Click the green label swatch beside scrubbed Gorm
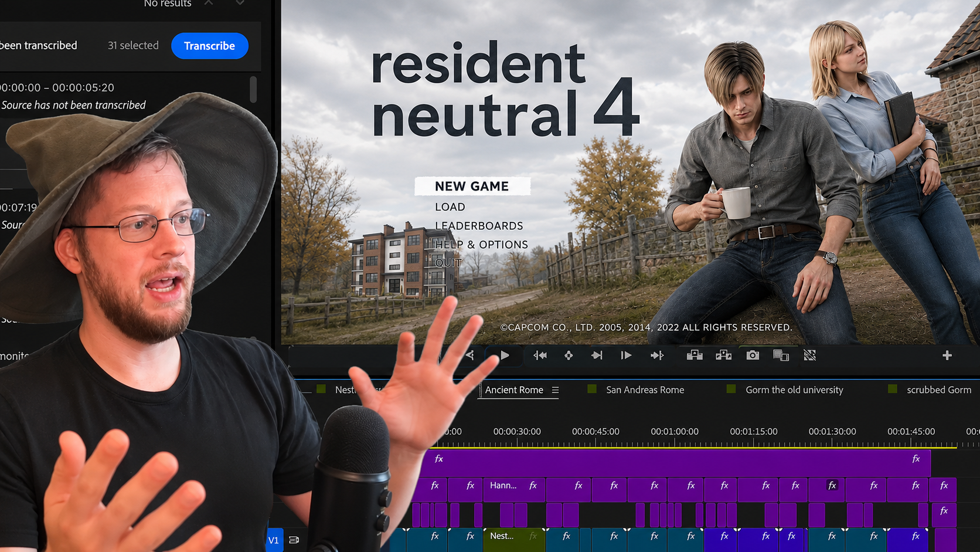980x552 pixels. click(893, 389)
